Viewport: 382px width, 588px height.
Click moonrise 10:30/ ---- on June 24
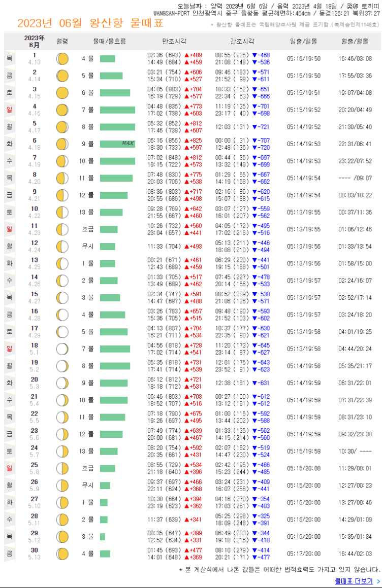pos(355,451)
